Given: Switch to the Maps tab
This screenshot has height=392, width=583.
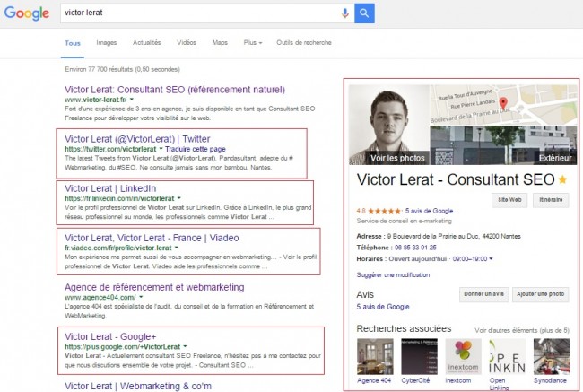Looking at the screenshot, I should tap(220, 43).
